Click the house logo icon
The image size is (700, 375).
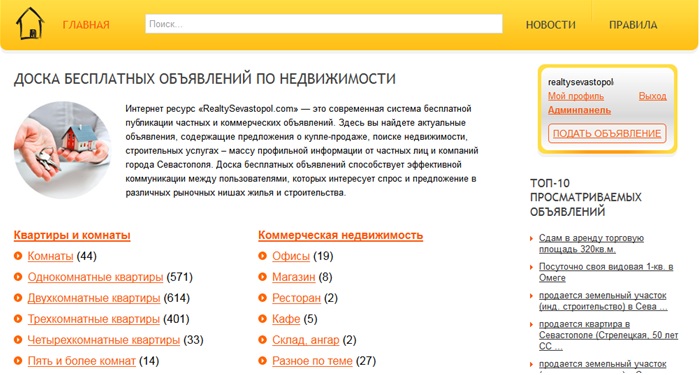[30, 24]
